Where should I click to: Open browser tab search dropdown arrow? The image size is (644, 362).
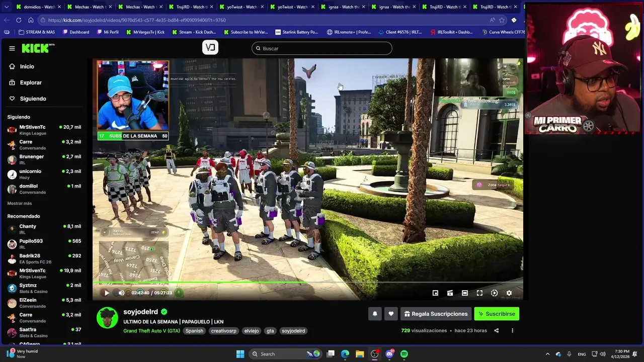(6, 7)
